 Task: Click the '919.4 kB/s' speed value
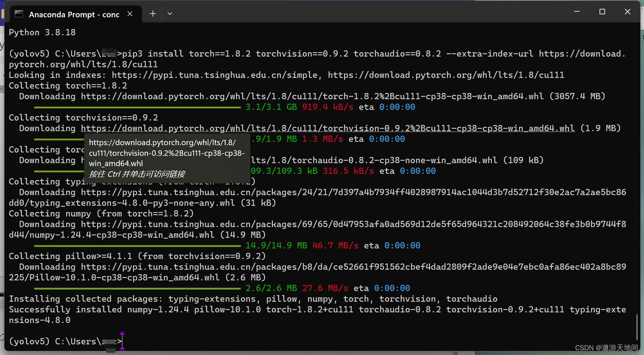(x=328, y=107)
